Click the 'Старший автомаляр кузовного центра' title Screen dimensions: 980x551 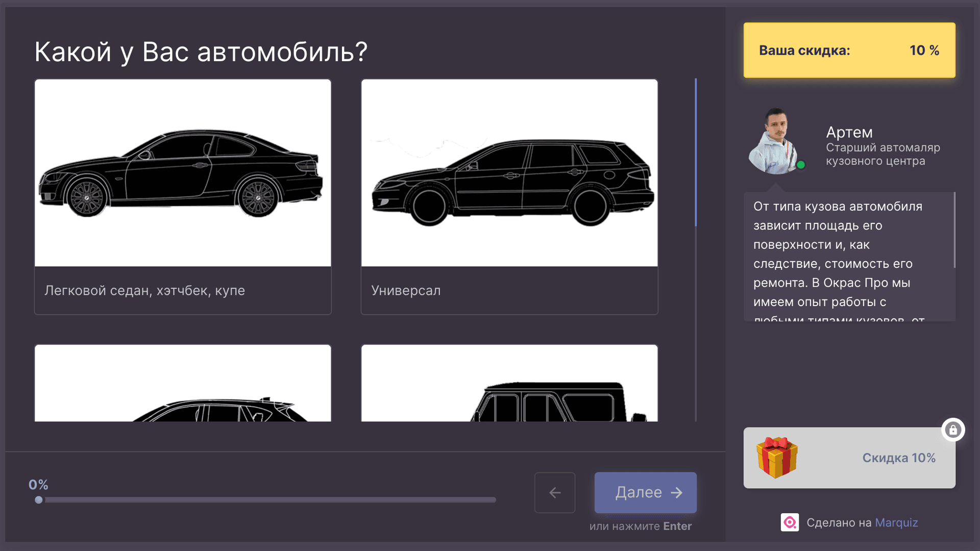[883, 155]
